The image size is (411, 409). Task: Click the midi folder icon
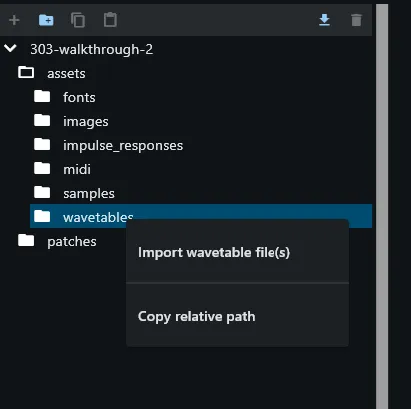click(42, 169)
